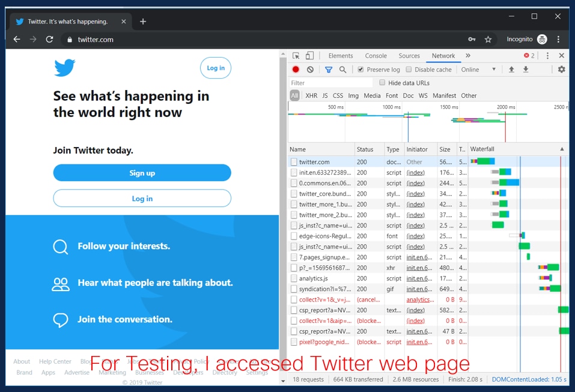Click the lock icon beside twitter.com

70,40
